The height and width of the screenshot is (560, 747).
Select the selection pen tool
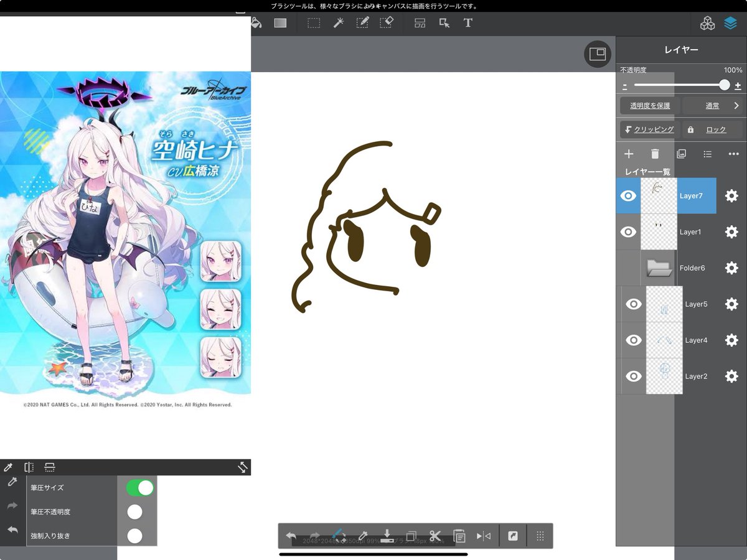coord(362,23)
